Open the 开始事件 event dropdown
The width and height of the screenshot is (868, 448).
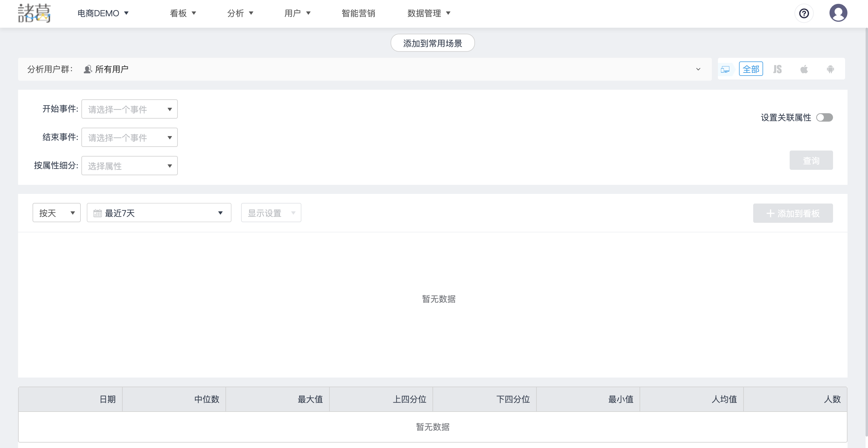(x=129, y=109)
